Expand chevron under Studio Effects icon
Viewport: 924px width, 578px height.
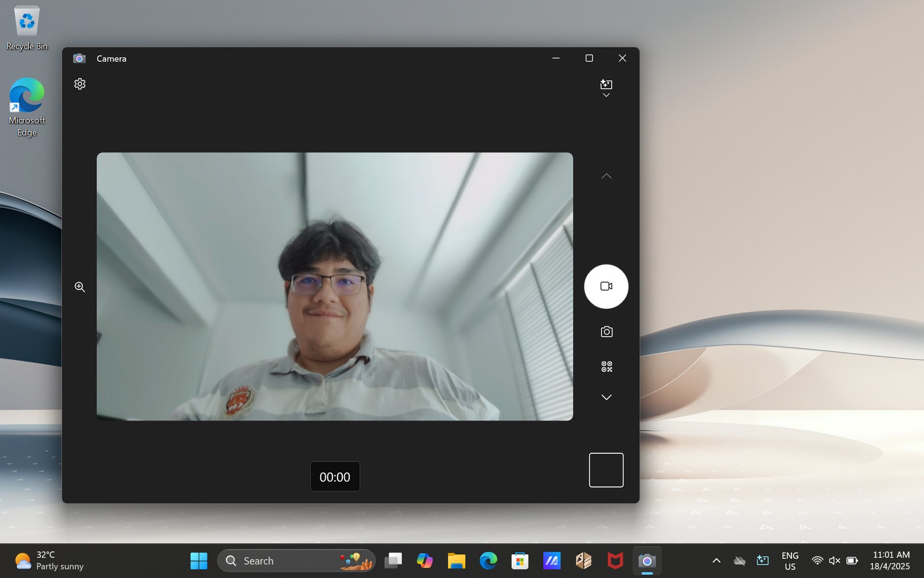coord(606,95)
